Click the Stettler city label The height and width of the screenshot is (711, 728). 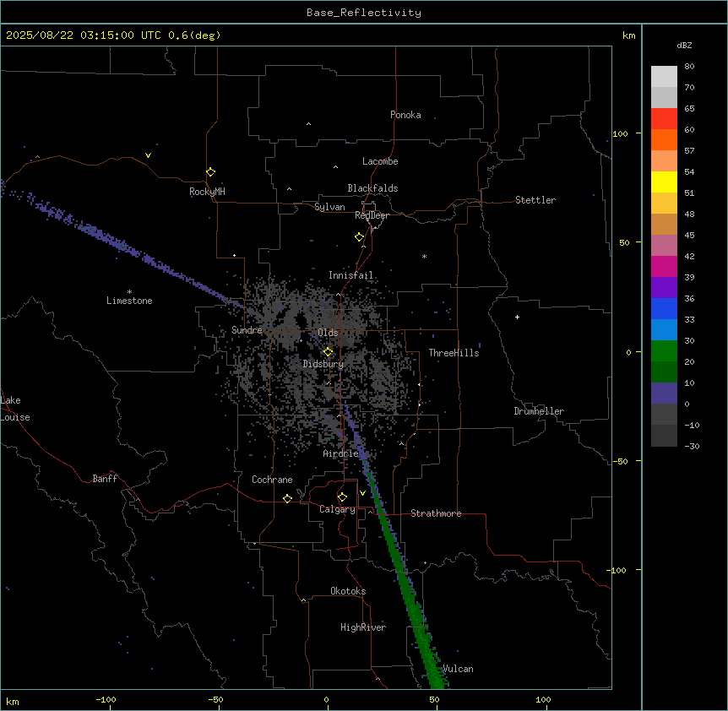click(x=535, y=200)
